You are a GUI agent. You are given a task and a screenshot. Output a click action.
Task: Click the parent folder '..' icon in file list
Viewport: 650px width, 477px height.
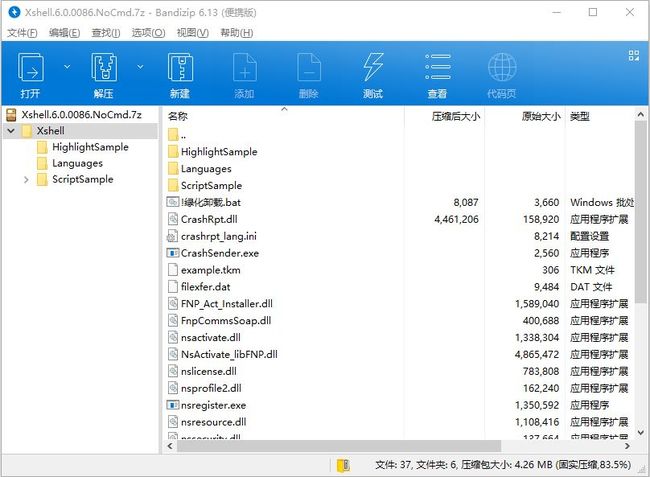pyautogui.click(x=173, y=134)
